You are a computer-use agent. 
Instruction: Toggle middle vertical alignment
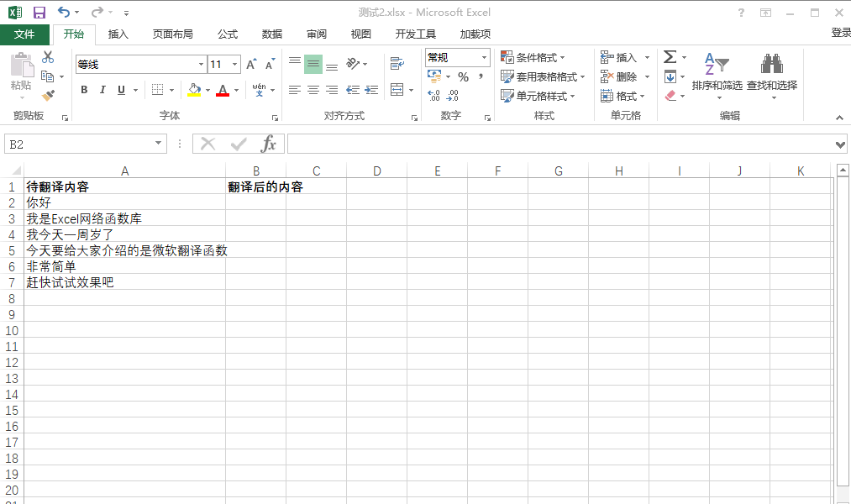pyautogui.click(x=313, y=65)
